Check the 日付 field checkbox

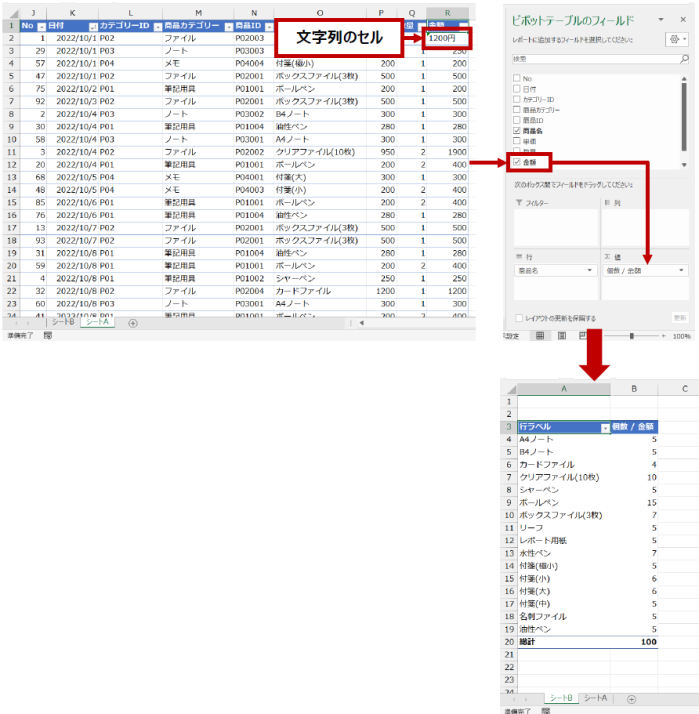pos(516,89)
